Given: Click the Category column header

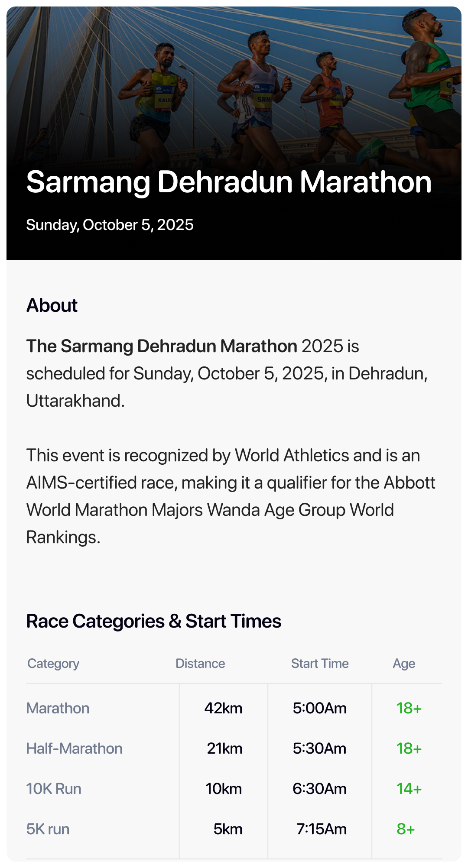Looking at the screenshot, I should [53, 664].
